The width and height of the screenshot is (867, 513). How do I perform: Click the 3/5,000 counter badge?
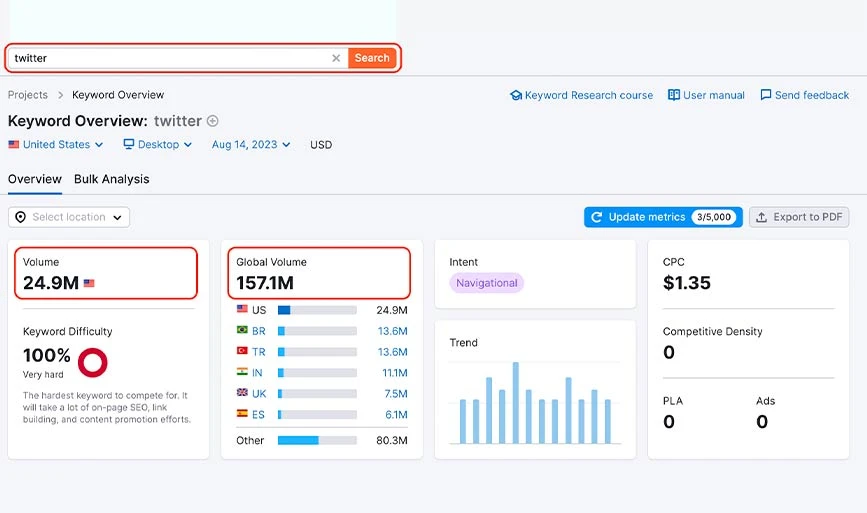coord(714,217)
